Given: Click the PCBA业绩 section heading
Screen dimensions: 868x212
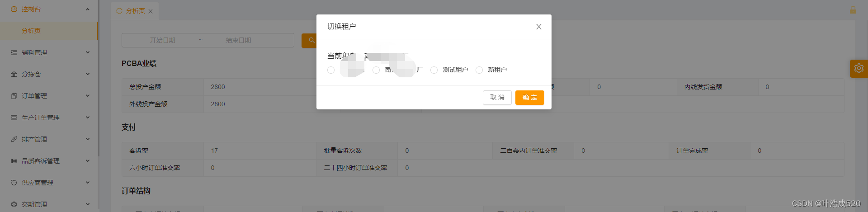Looking at the screenshot, I should (x=139, y=64).
